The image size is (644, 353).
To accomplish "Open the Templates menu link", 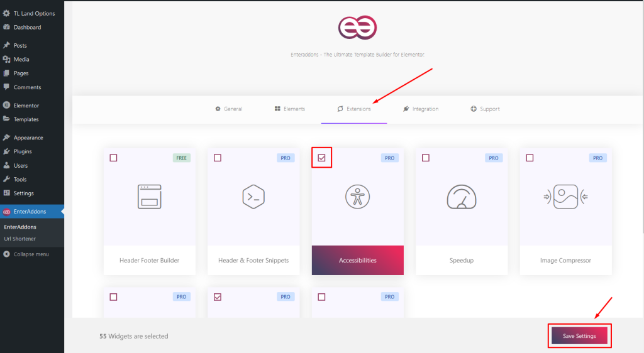I will [x=26, y=119].
